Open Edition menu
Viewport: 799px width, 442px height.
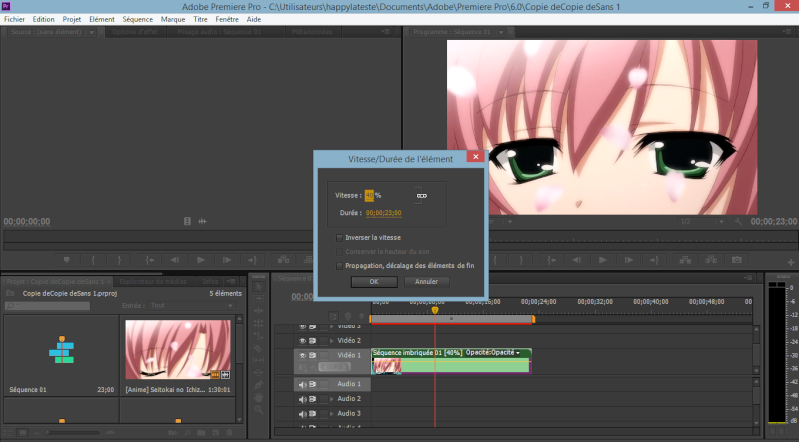pyautogui.click(x=43, y=19)
